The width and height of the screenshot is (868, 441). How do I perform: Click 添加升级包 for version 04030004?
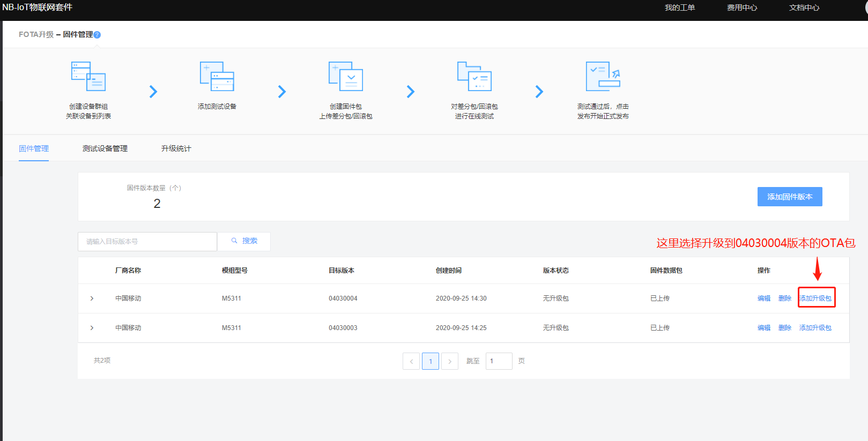(x=815, y=298)
